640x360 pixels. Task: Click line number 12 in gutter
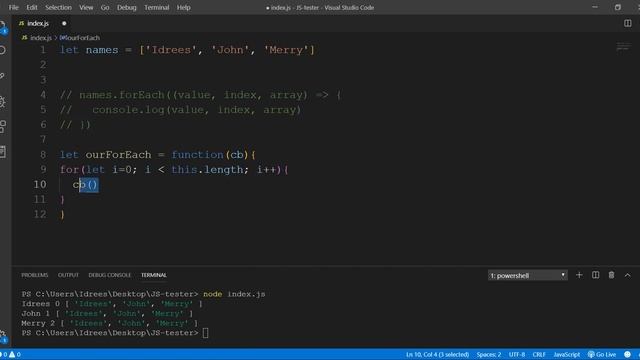click(x=40, y=214)
